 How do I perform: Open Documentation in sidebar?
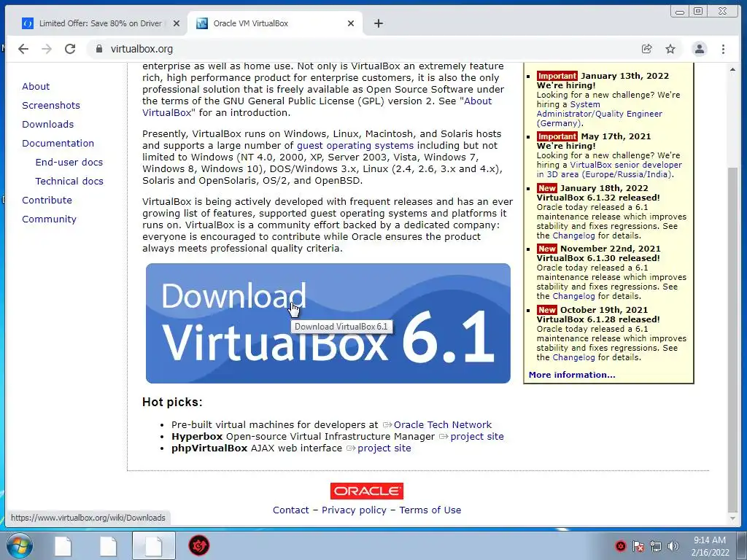click(x=58, y=144)
